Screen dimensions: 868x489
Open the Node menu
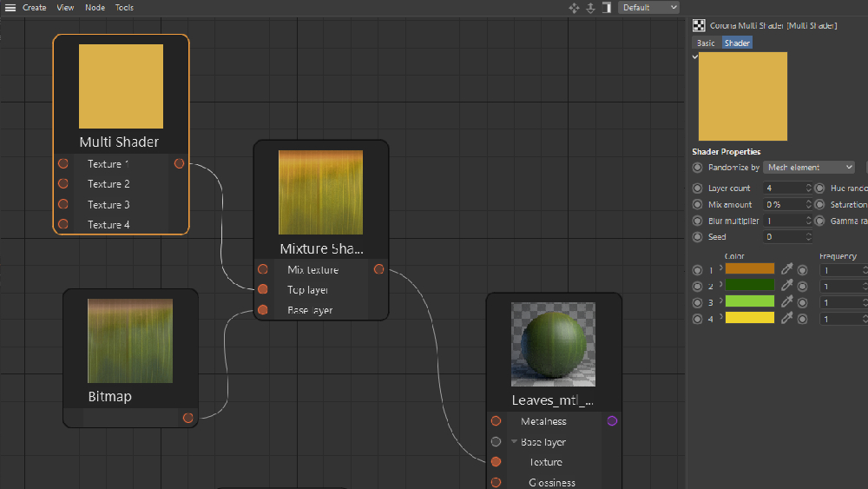[x=95, y=8]
